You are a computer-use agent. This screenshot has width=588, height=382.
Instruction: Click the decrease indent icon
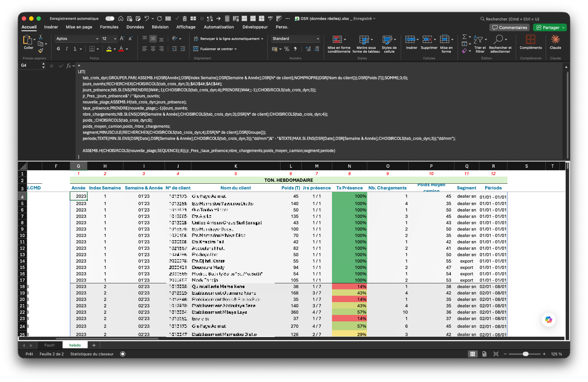(x=174, y=49)
